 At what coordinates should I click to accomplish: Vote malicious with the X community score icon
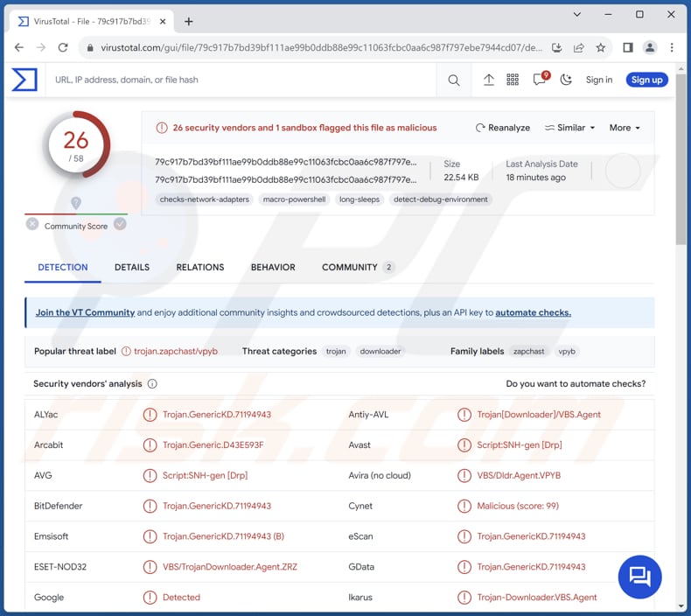32,224
